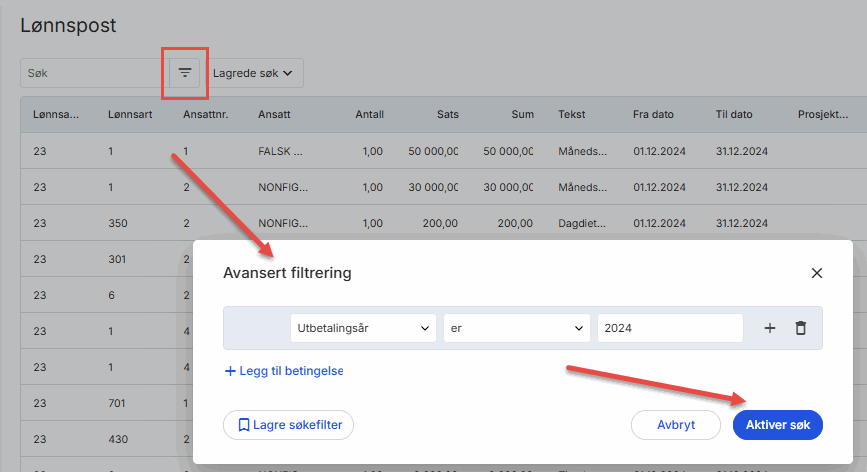This screenshot has width=867, height=472.
Task: Sort by Lønnsart column header
Action: 130,115
